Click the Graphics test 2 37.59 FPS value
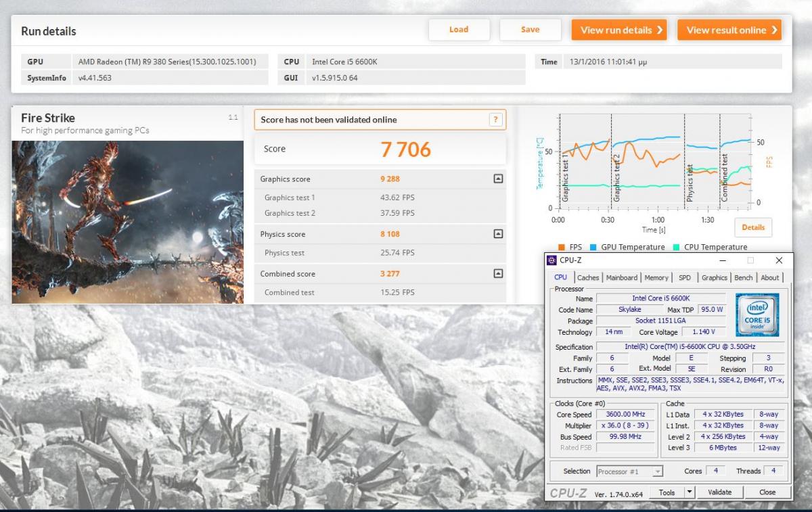Image resolution: width=812 pixels, height=512 pixels. [x=397, y=213]
